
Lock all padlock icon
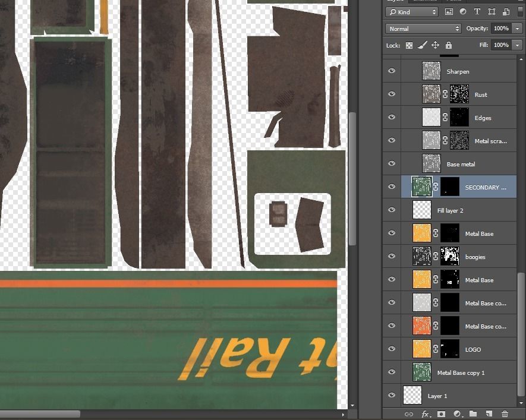coord(449,45)
